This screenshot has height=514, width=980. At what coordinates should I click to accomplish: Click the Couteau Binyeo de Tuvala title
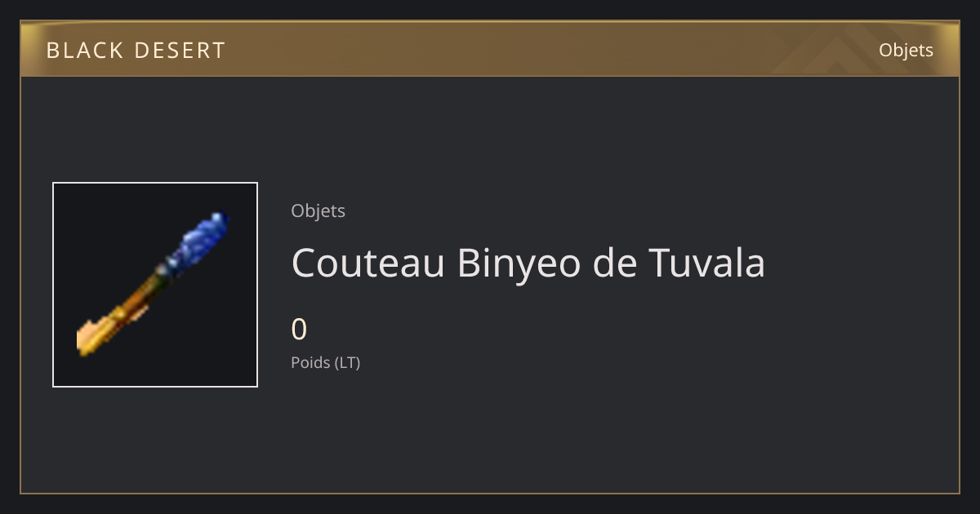tap(528, 263)
